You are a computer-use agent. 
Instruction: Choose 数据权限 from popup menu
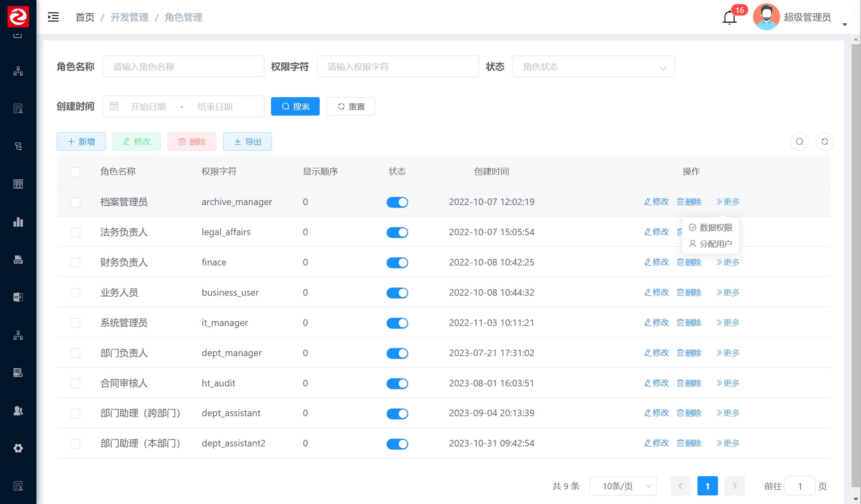[x=711, y=227]
